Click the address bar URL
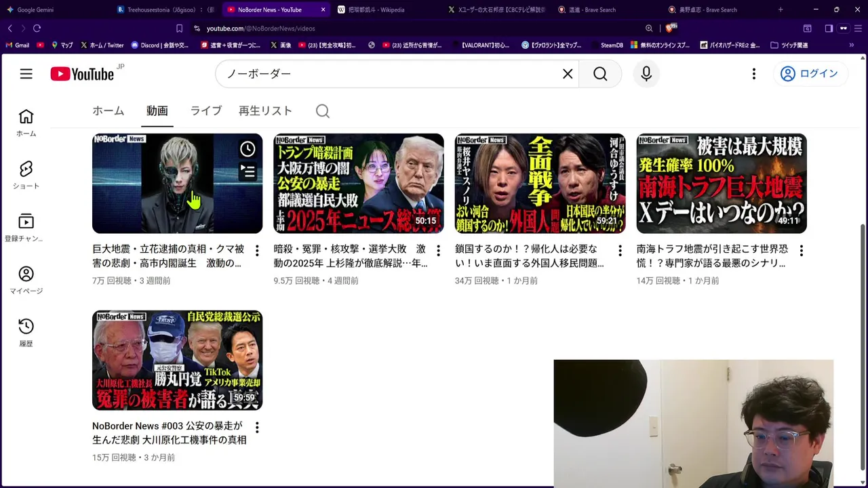 point(260,28)
